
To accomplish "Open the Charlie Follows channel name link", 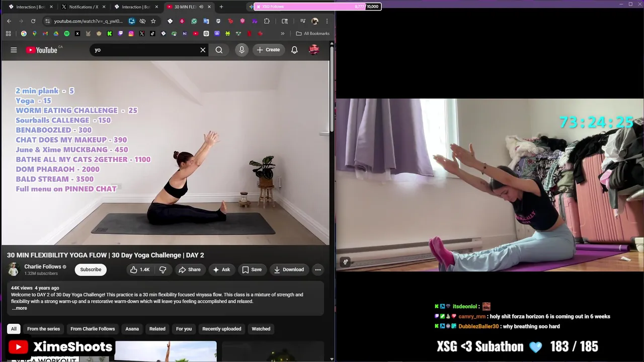I will [43, 266].
